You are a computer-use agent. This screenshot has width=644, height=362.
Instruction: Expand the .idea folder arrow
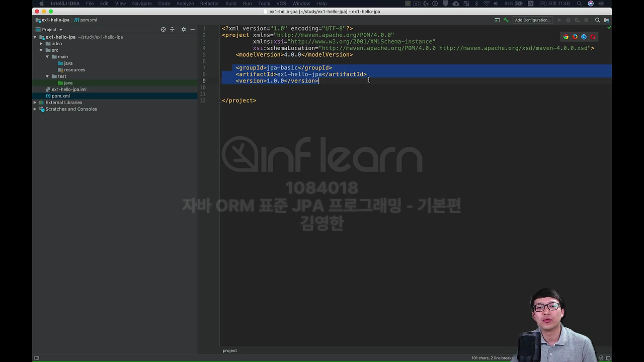(x=41, y=44)
